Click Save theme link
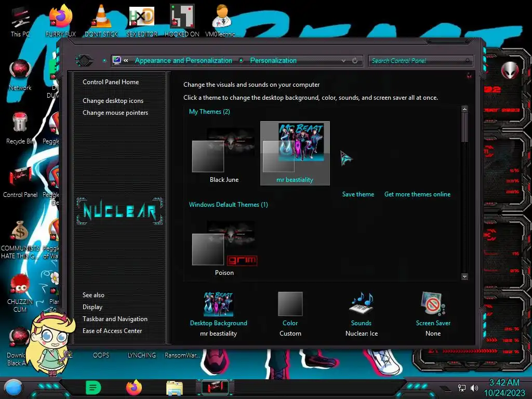Screen dimensions: 532x399 358,194
